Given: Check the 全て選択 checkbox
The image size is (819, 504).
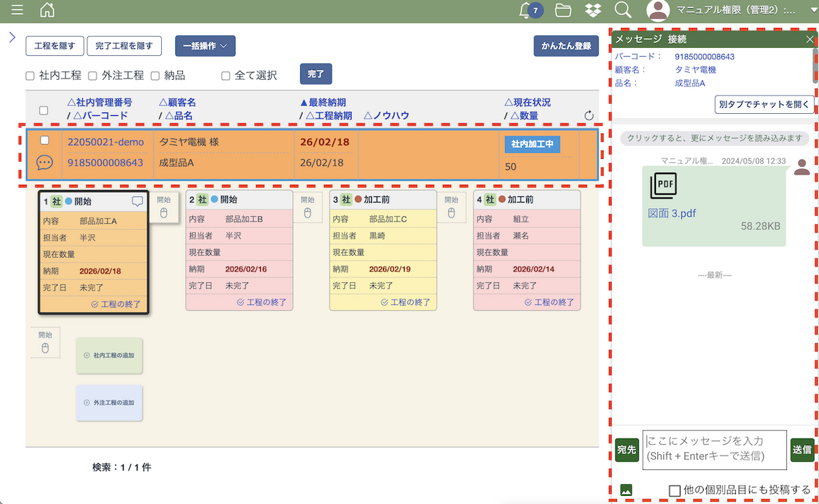Looking at the screenshot, I should click(226, 76).
